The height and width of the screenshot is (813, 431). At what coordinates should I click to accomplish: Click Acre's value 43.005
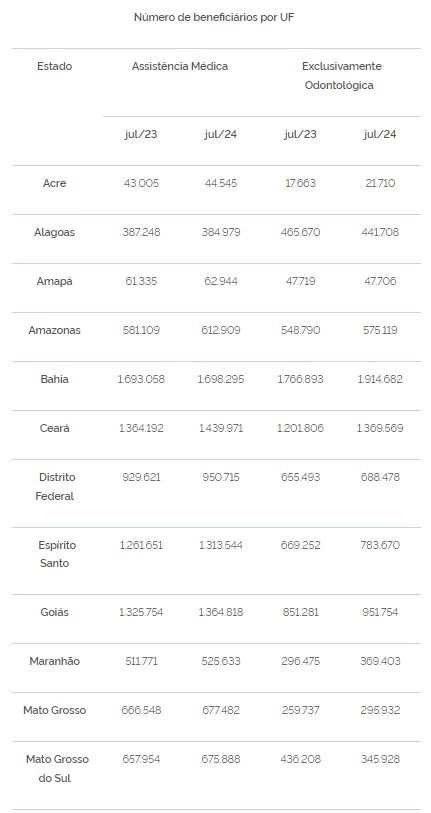point(142,184)
